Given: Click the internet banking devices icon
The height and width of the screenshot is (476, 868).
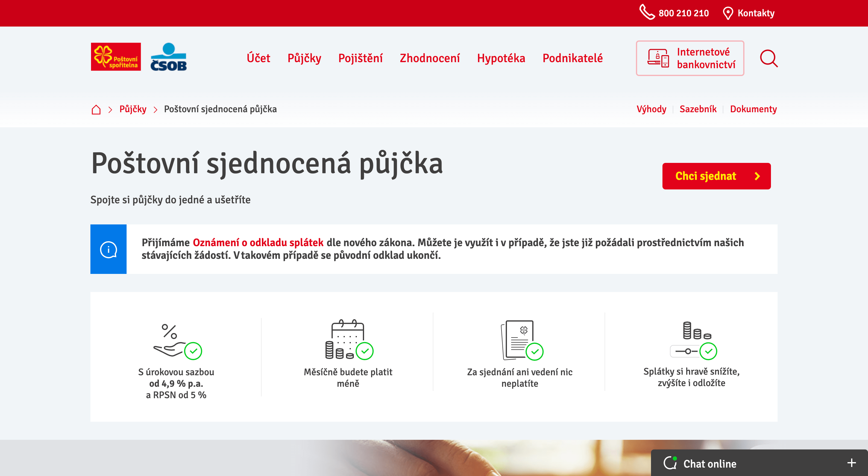Looking at the screenshot, I should click(658, 58).
